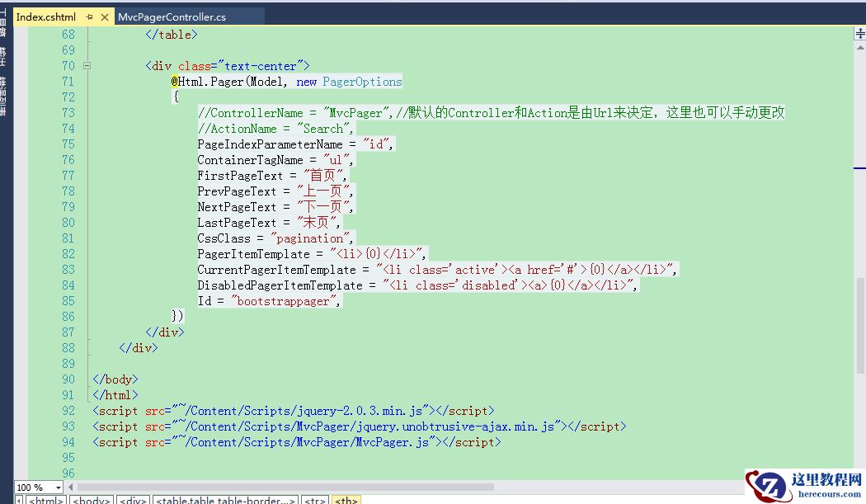Image resolution: width=866 pixels, height=504 pixels.
Task: Select the <div> breadcrumb element
Action: click(132, 500)
